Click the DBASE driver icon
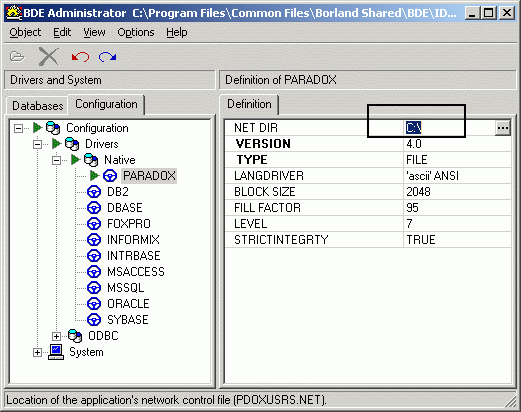Screen dimensions: 521x412 (94, 208)
